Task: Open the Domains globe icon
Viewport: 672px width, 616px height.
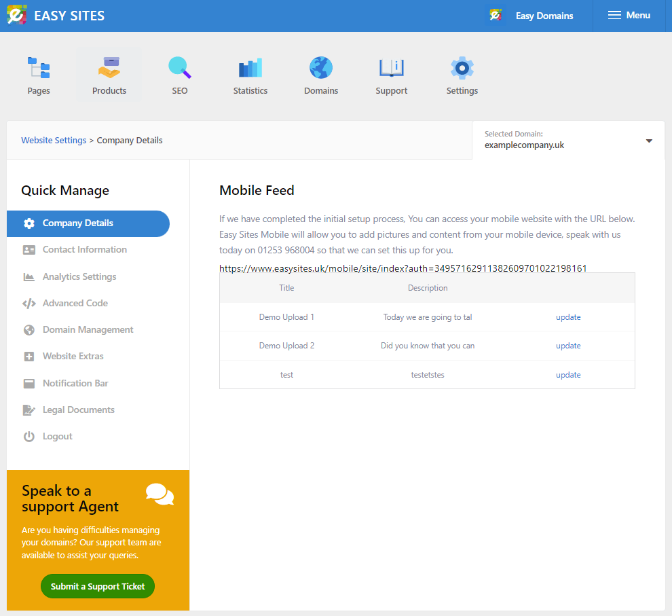Action: pos(321,68)
